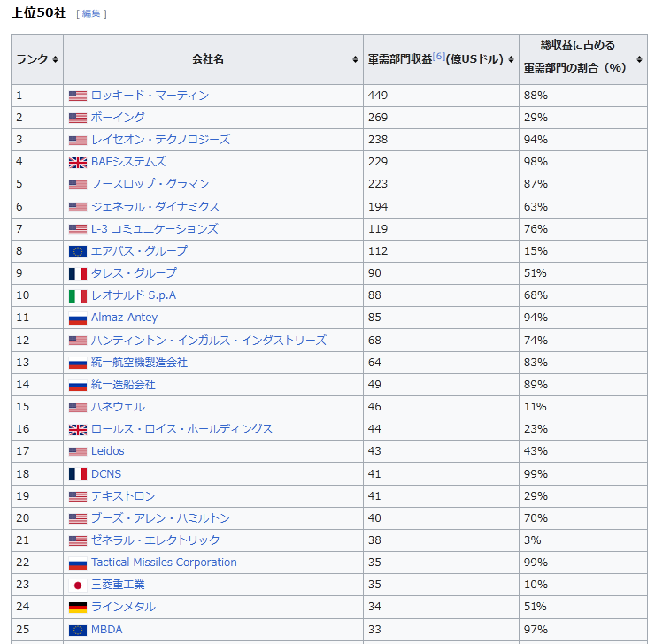
Task: Open the ボーイング article link
Action: click(x=118, y=118)
